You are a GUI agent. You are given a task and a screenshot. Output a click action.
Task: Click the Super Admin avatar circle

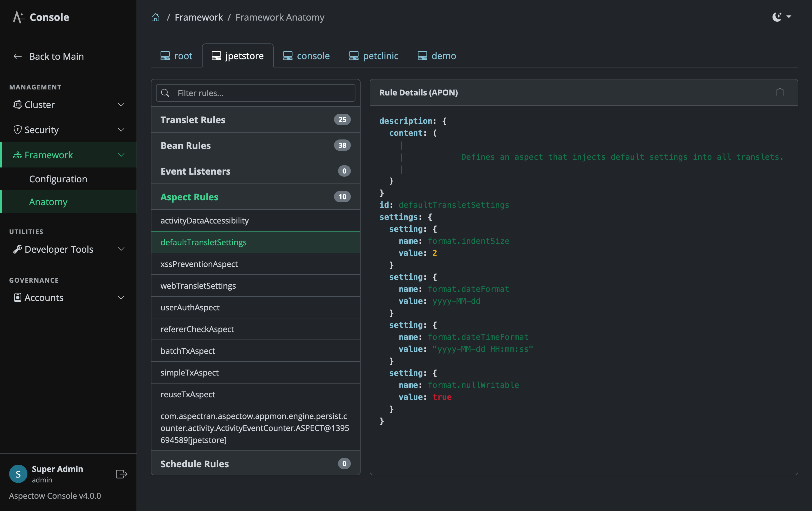tap(18, 474)
